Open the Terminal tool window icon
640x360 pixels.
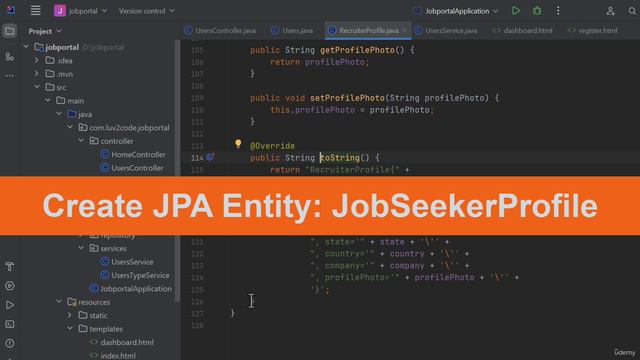click(10, 324)
